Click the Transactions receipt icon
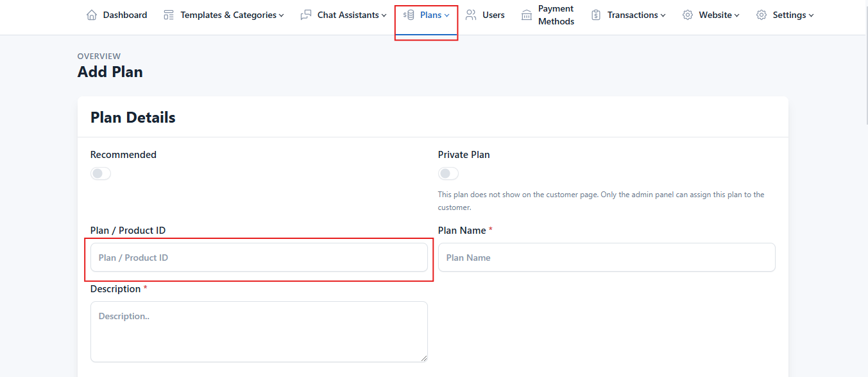The height and width of the screenshot is (377, 868). pyautogui.click(x=596, y=15)
